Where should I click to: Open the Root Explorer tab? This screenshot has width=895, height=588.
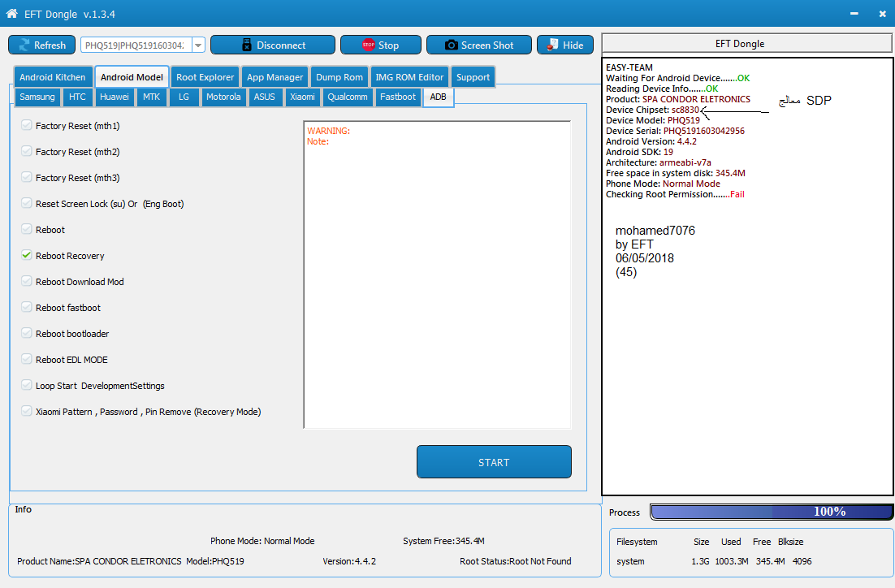(x=205, y=77)
